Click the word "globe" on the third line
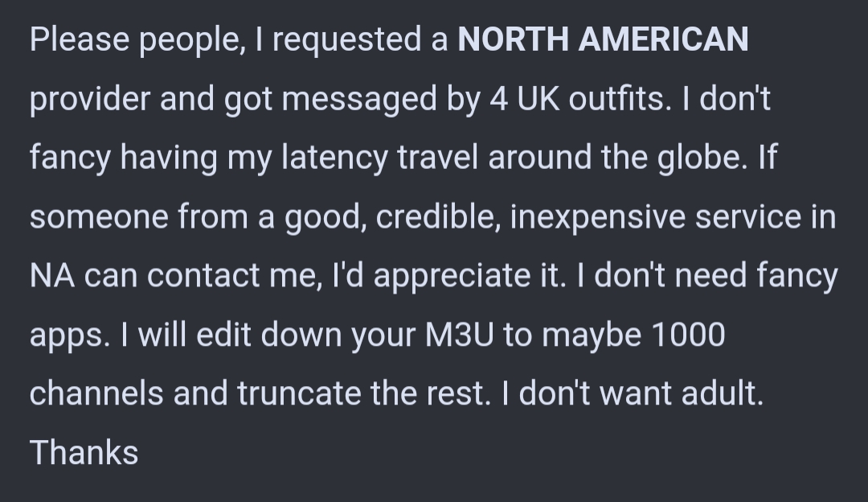The width and height of the screenshot is (868, 502). point(699,159)
